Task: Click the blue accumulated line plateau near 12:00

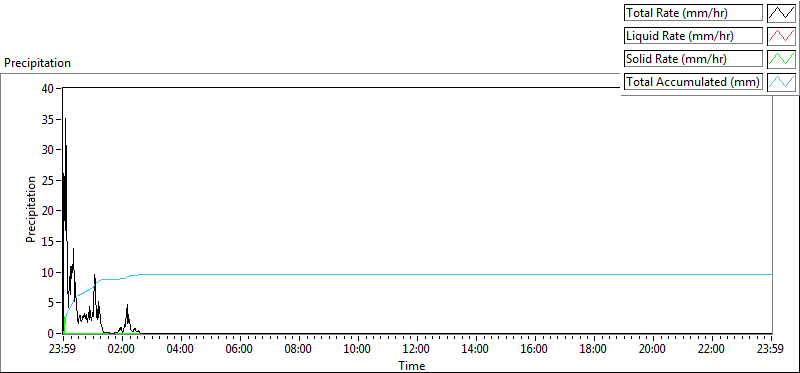Action: click(x=417, y=275)
